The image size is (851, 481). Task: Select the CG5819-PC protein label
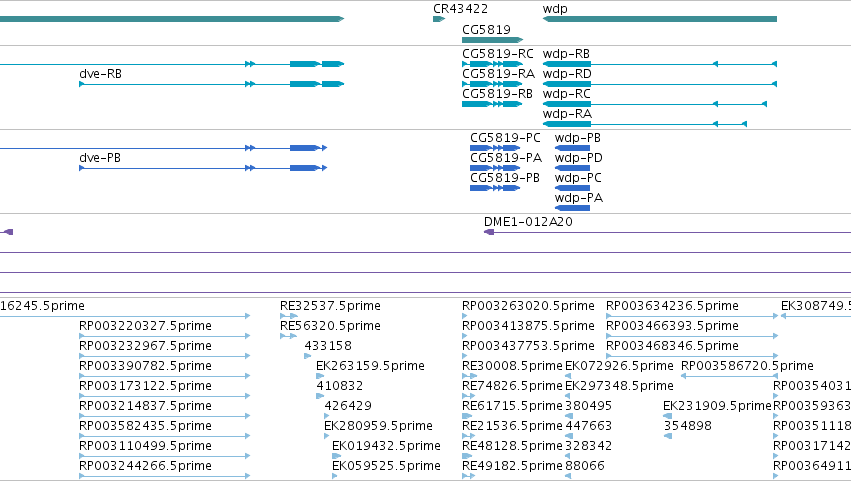point(505,138)
